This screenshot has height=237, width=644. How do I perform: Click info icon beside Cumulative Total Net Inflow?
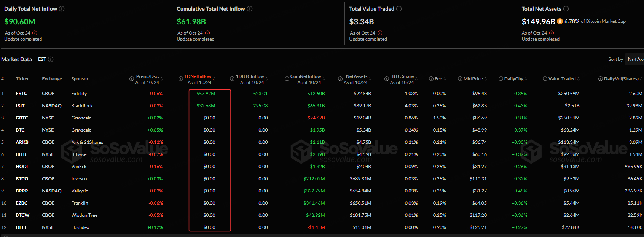point(250,9)
